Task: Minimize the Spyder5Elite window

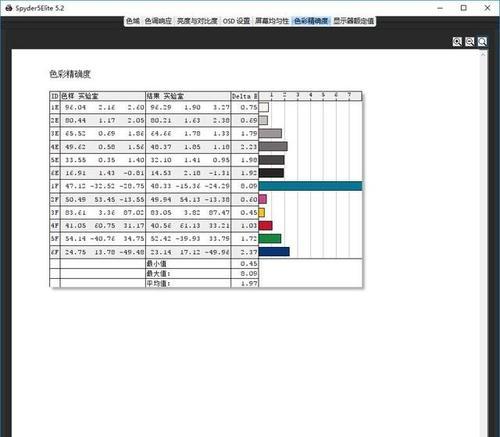Action: (x=440, y=8)
